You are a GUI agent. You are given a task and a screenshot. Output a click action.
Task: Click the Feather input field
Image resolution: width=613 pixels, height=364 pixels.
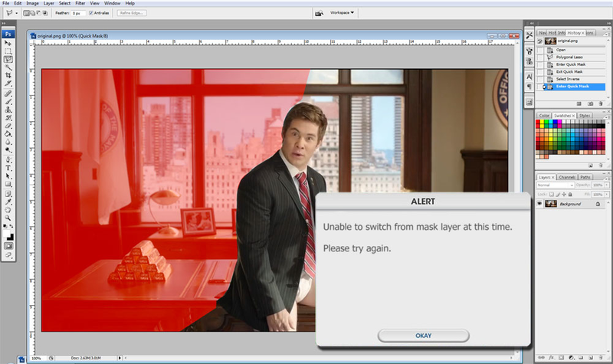click(x=78, y=13)
